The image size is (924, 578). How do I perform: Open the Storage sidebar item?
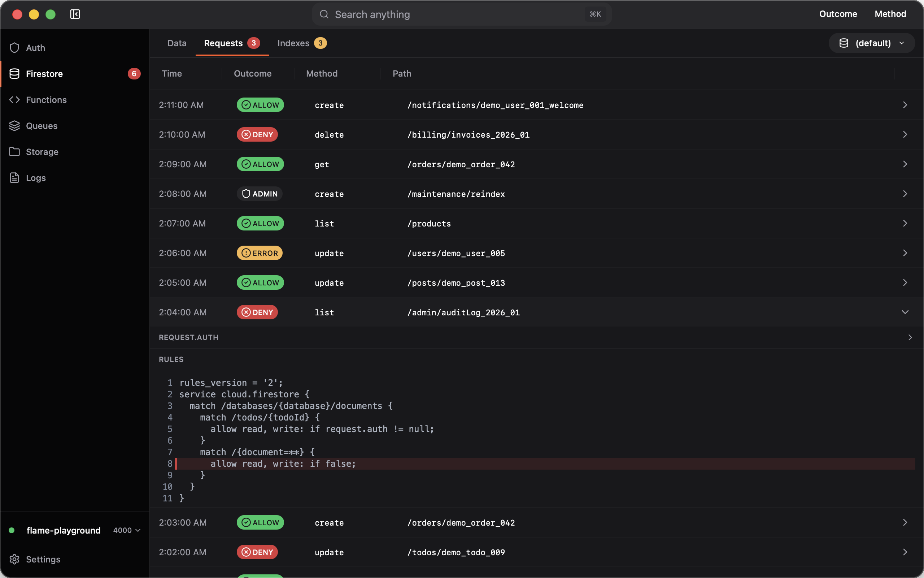click(75, 152)
